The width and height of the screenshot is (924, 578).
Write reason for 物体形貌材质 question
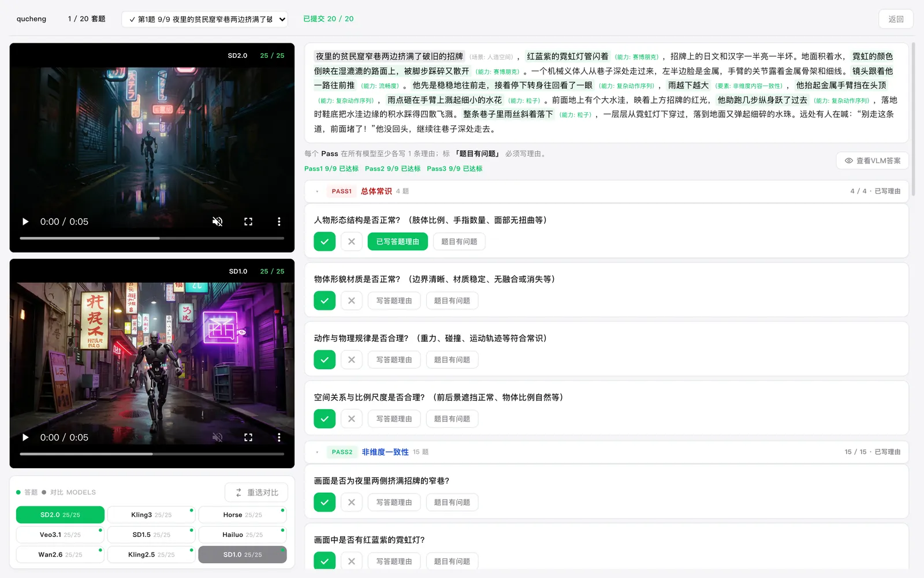[x=394, y=301]
